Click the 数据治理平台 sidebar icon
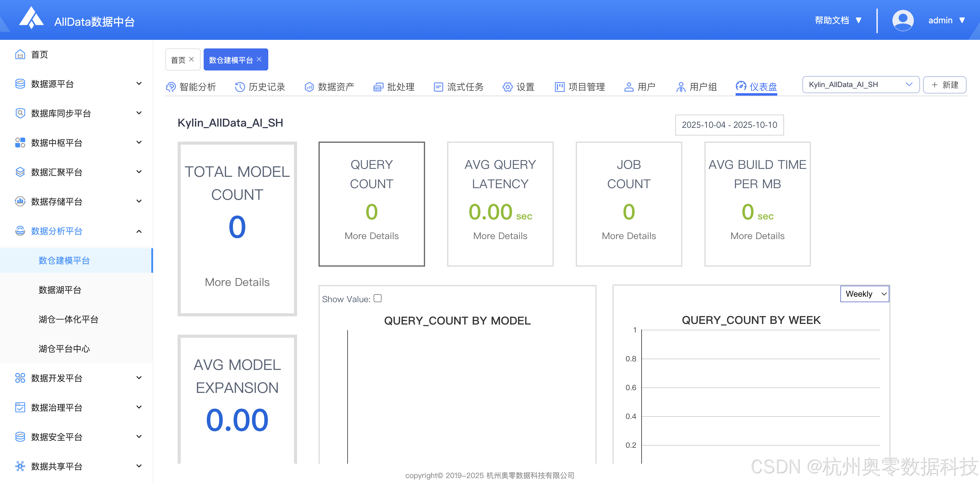Screen dimensions: 980x483 click(x=20, y=407)
